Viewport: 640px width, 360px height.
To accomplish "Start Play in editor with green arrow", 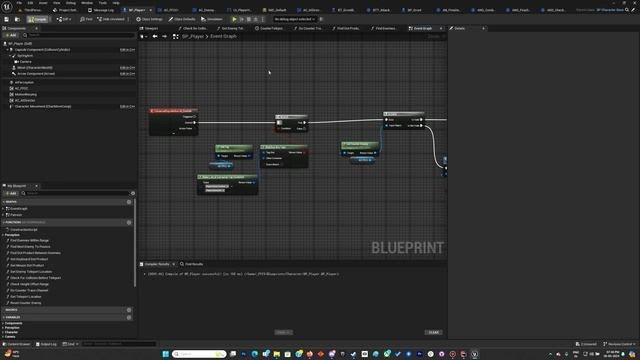I will click(x=234, y=19).
